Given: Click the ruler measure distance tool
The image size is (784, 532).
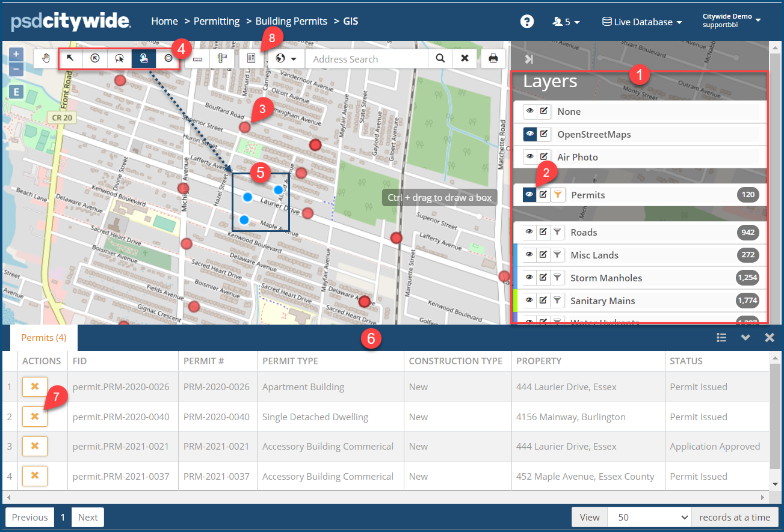Looking at the screenshot, I should (x=198, y=58).
